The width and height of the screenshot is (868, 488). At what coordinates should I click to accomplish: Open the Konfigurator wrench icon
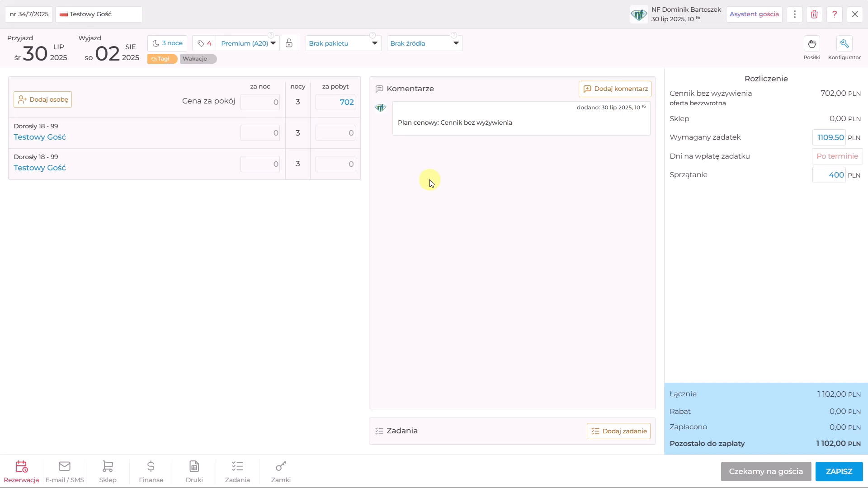(844, 44)
